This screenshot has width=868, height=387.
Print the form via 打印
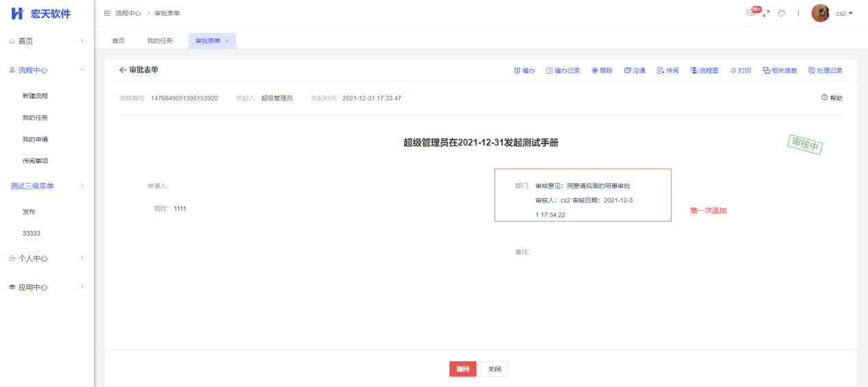[741, 70]
